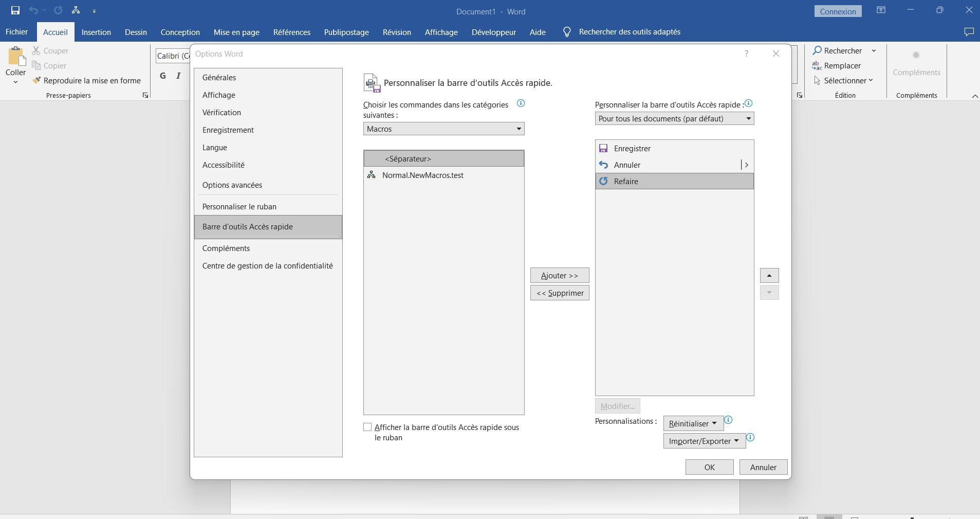Select Affichage in options sidebar

coord(268,95)
